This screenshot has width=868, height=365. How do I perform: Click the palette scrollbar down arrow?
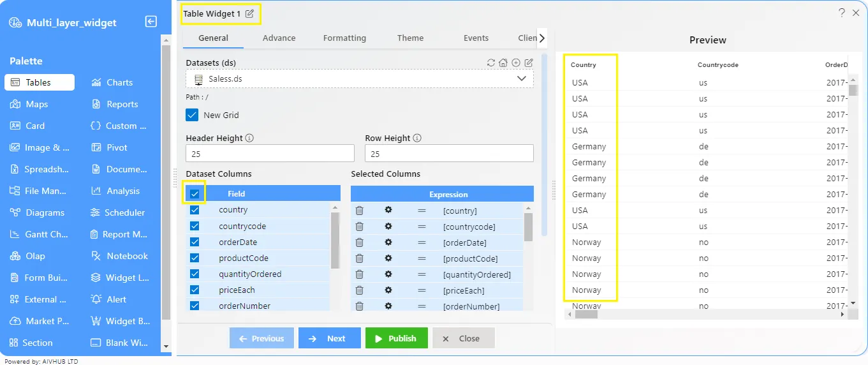click(x=166, y=346)
